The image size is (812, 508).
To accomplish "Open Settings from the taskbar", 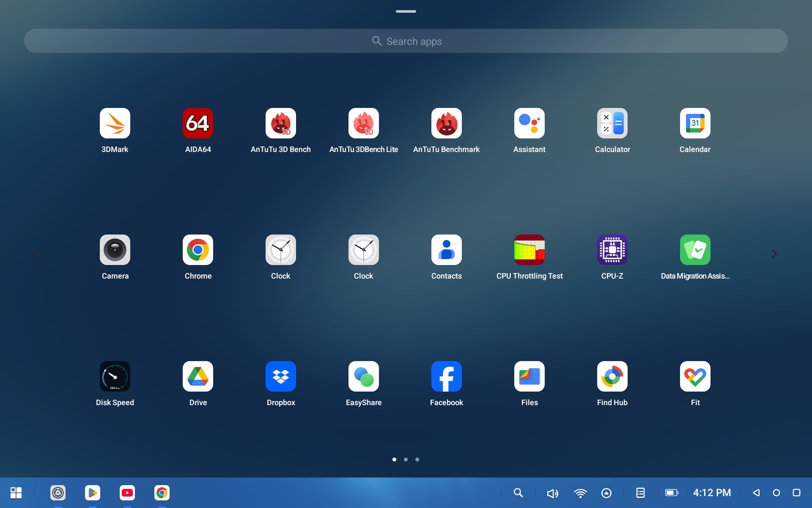I will [x=58, y=493].
